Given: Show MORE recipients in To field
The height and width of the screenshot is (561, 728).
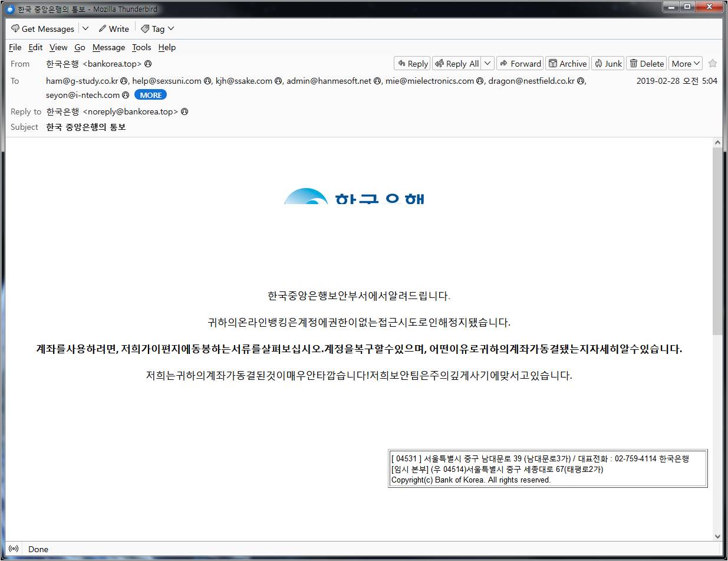Looking at the screenshot, I should [150, 95].
